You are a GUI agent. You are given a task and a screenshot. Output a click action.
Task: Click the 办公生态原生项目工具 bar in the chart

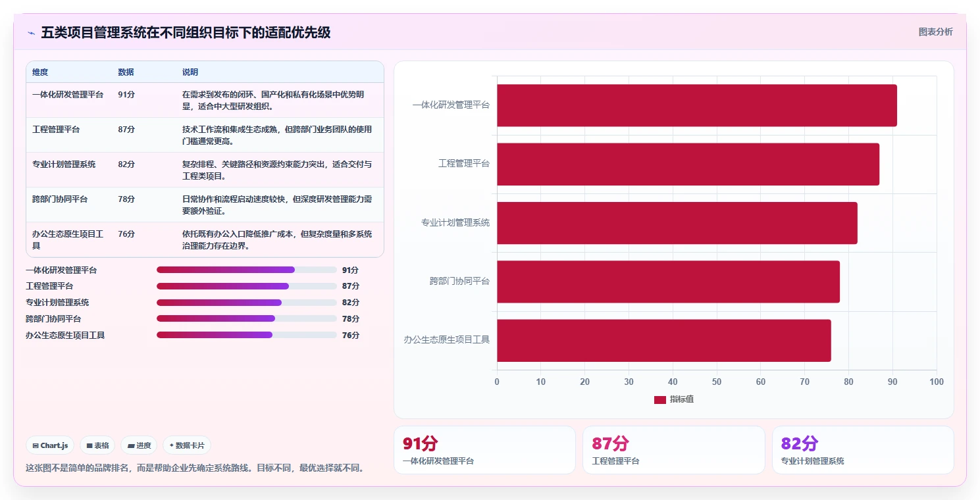[664, 340]
